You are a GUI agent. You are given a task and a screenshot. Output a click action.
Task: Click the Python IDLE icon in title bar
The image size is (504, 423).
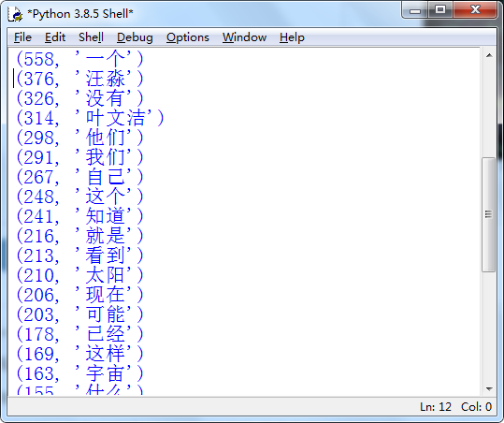click(x=15, y=14)
